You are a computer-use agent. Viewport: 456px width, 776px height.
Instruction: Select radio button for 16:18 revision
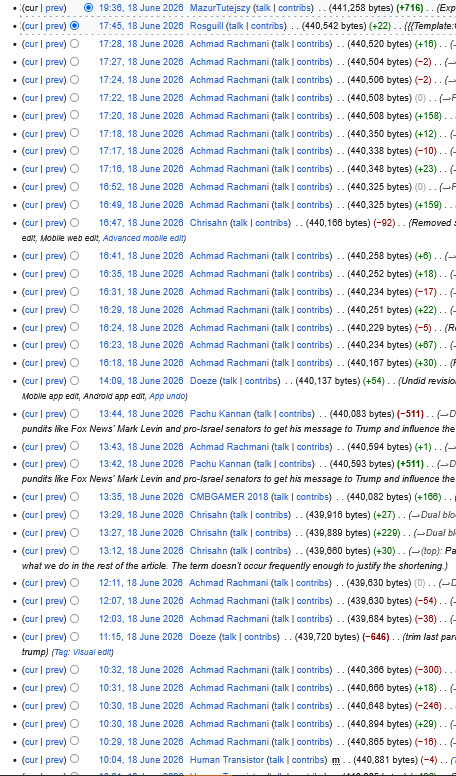pyautogui.click(x=74, y=363)
